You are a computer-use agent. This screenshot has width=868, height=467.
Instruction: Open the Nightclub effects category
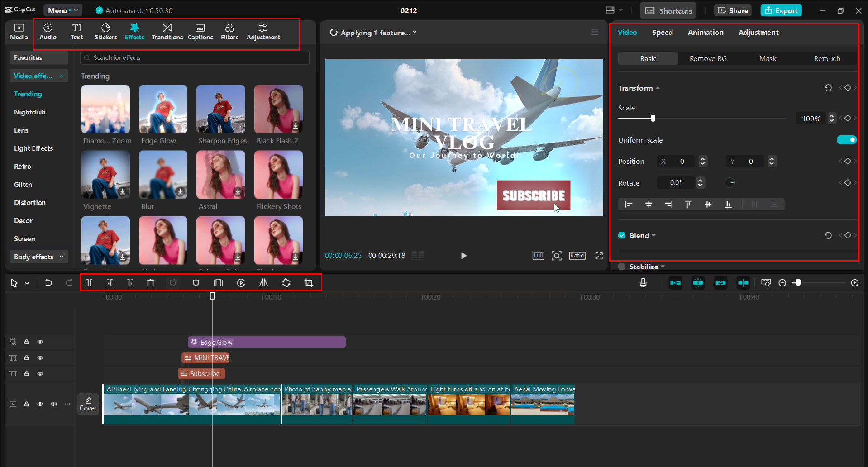(29, 112)
